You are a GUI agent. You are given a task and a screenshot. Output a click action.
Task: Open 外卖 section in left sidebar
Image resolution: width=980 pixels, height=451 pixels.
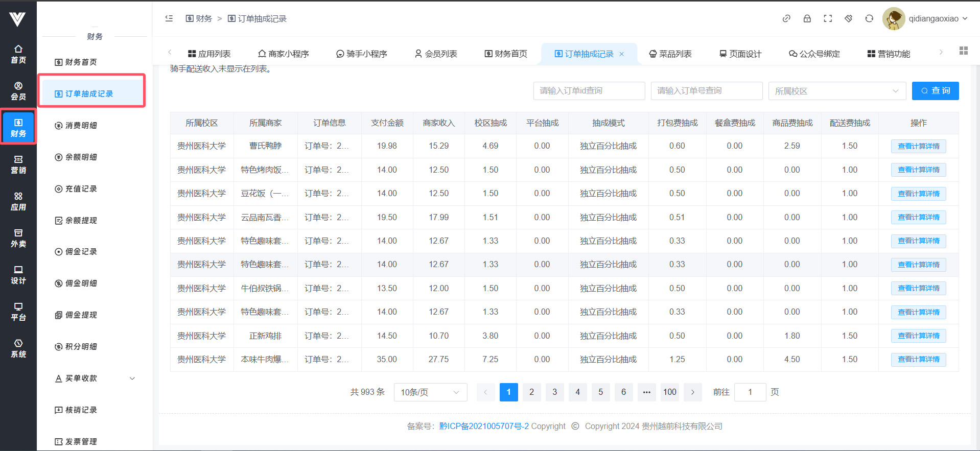coord(18,238)
